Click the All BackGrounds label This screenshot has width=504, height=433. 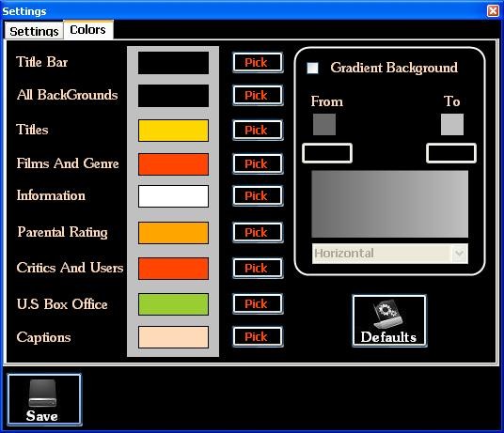pyautogui.click(x=68, y=95)
